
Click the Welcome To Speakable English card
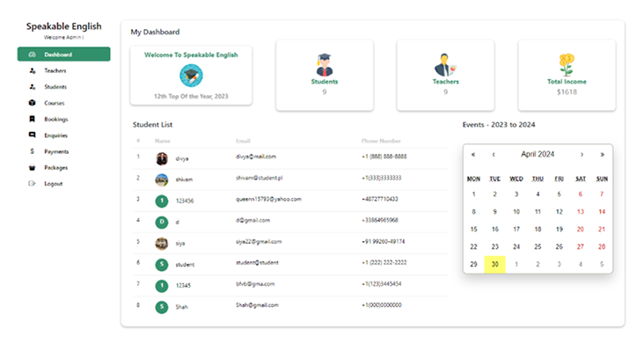(191, 76)
